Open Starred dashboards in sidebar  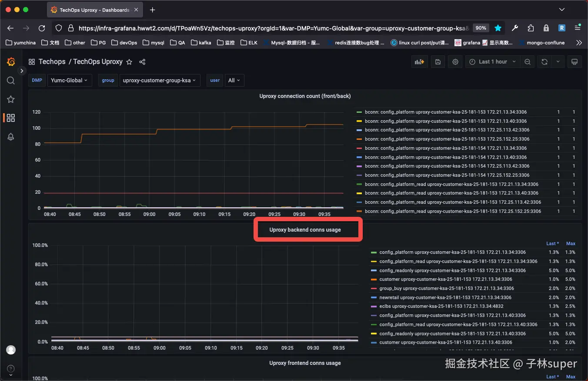click(11, 99)
